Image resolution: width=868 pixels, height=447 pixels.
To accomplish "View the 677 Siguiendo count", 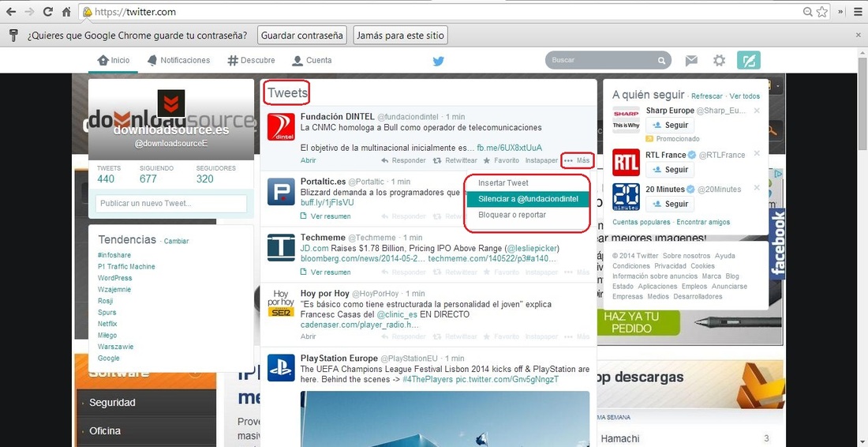I will pos(148,179).
